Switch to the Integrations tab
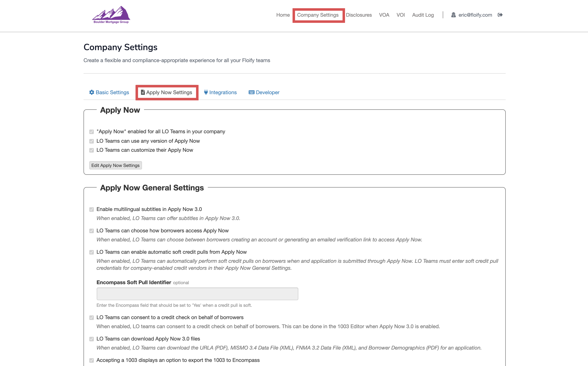Image resolution: width=588 pixels, height=366 pixels. pyautogui.click(x=223, y=92)
